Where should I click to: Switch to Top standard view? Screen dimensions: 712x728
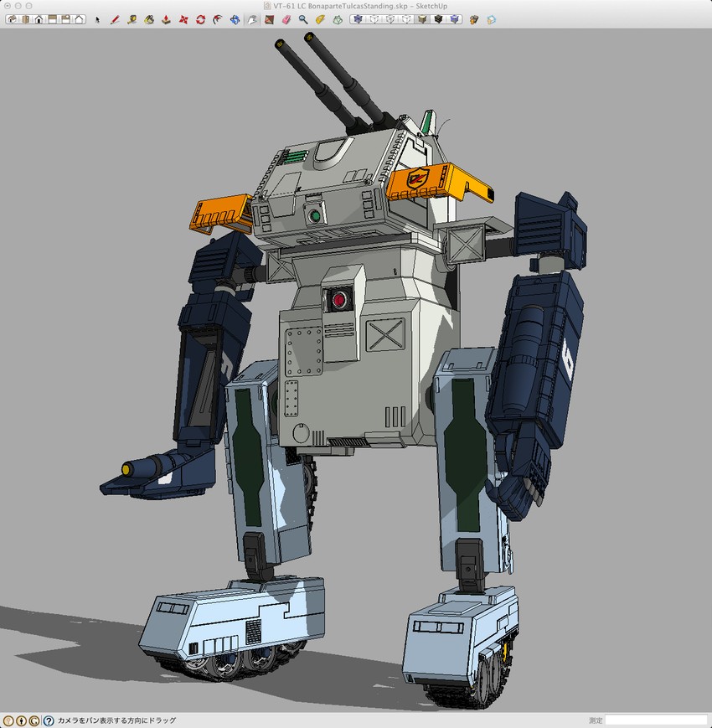[25, 19]
